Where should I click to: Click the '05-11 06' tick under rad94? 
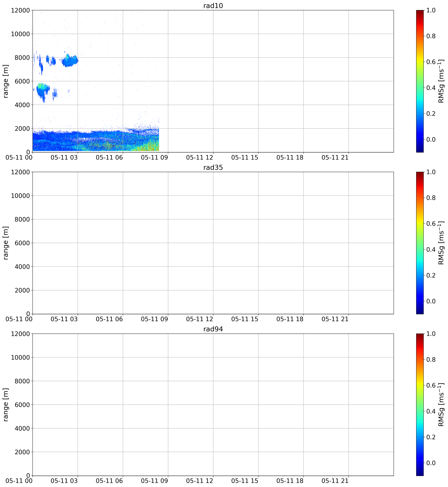109,481
